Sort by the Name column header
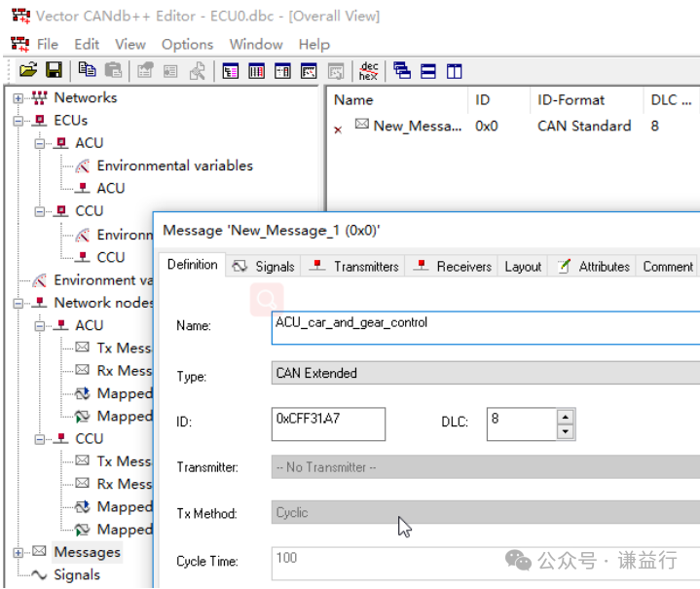 (397, 100)
